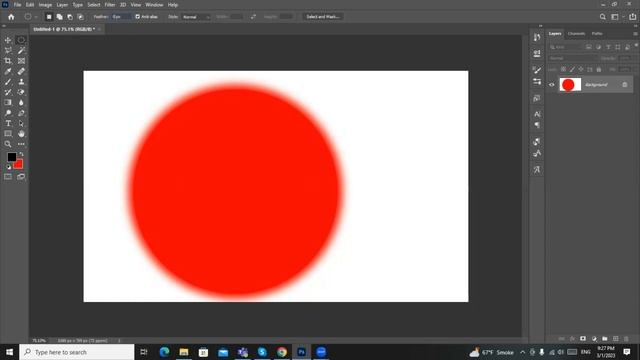
Task: Reset default foreground and background colors
Action: (x=9, y=167)
